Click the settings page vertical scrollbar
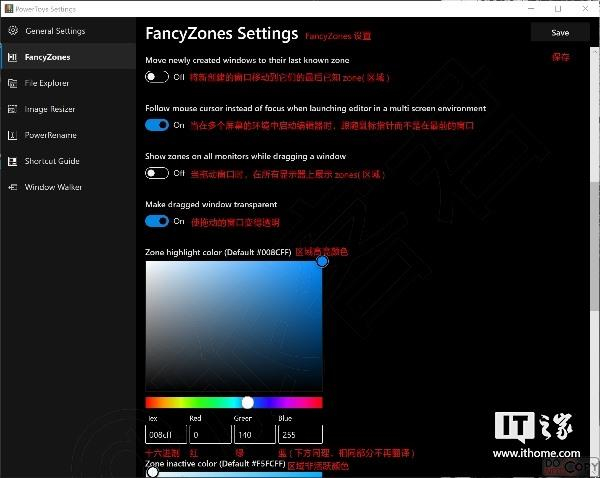Viewport: 600px width, 478px height. [595, 245]
